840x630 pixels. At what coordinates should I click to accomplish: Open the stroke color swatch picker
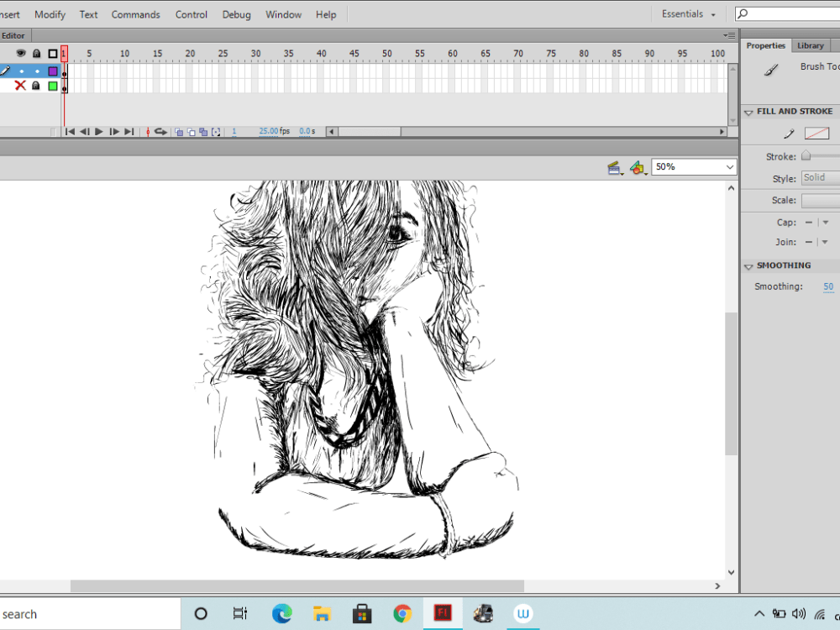coord(816,134)
